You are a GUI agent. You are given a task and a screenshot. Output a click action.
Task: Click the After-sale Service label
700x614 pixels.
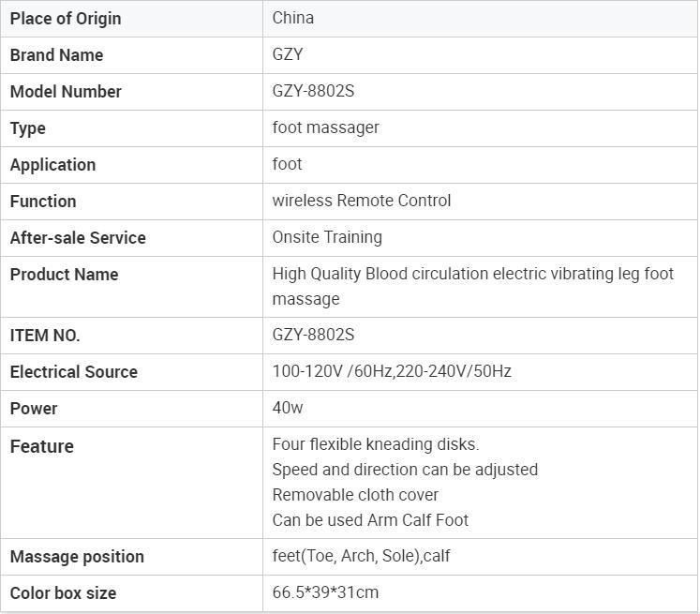78,237
